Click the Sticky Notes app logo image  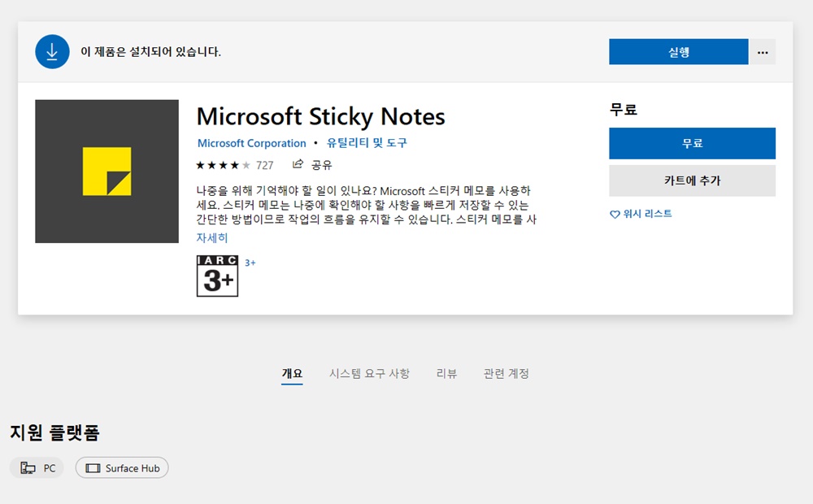pyautogui.click(x=107, y=171)
